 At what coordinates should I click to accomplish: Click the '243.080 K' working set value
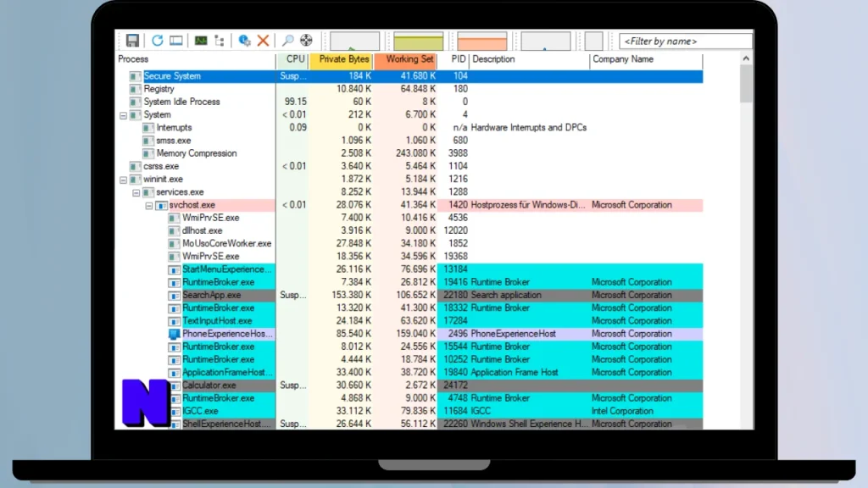tap(415, 153)
